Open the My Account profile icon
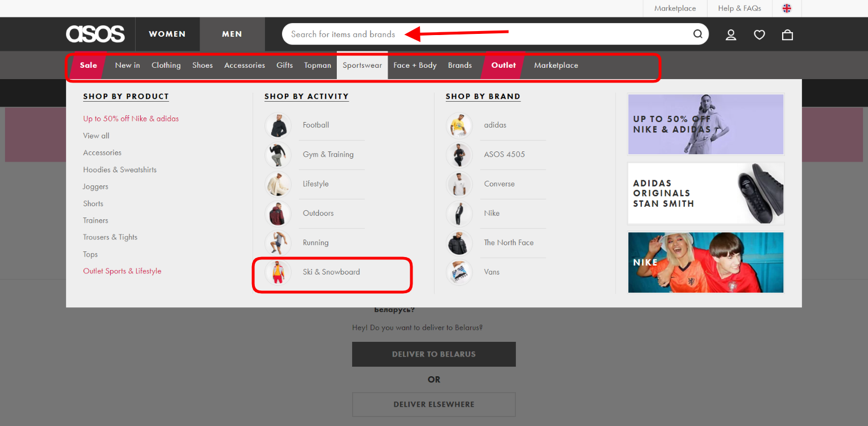Image resolution: width=868 pixels, height=426 pixels. (x=731, y=34)
